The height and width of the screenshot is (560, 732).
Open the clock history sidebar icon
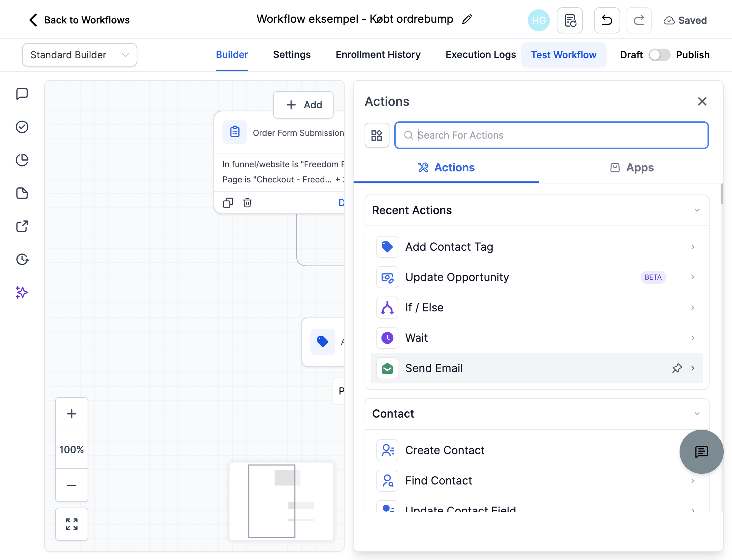tap(22, 259)
